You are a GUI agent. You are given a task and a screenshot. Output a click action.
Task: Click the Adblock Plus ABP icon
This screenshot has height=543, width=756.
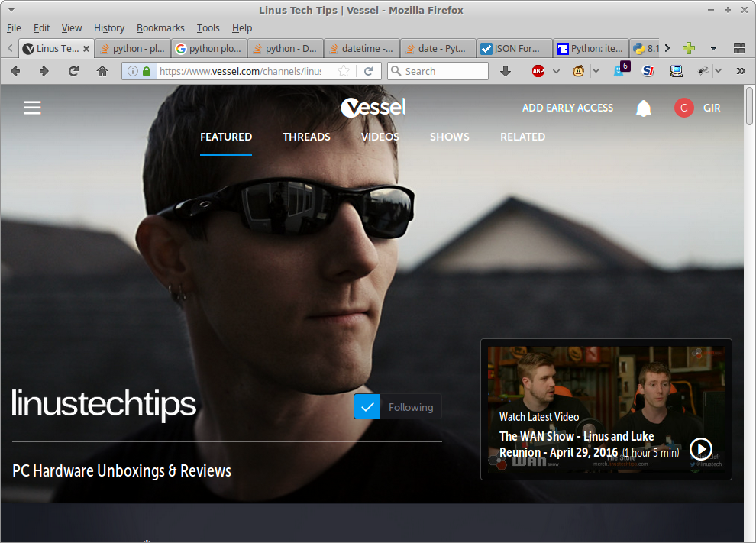tap(538, 71)
